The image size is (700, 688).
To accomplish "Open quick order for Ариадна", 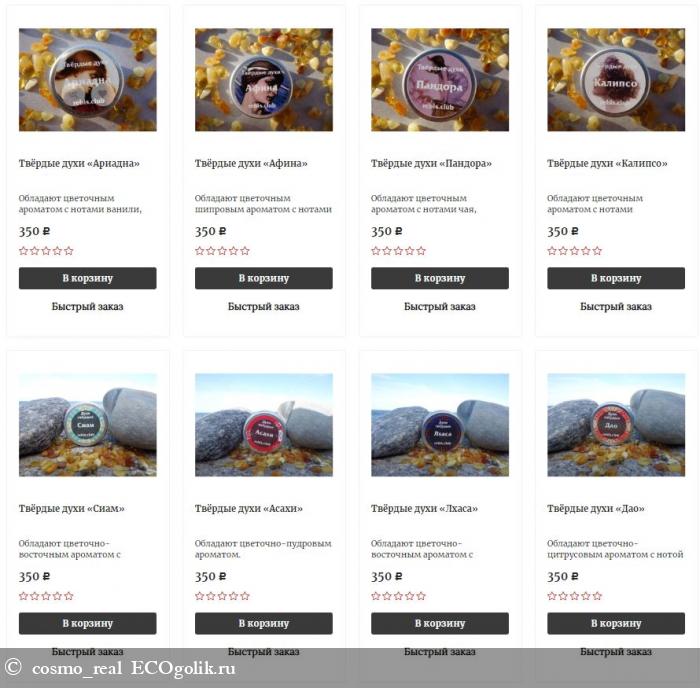I will [88, 307].
